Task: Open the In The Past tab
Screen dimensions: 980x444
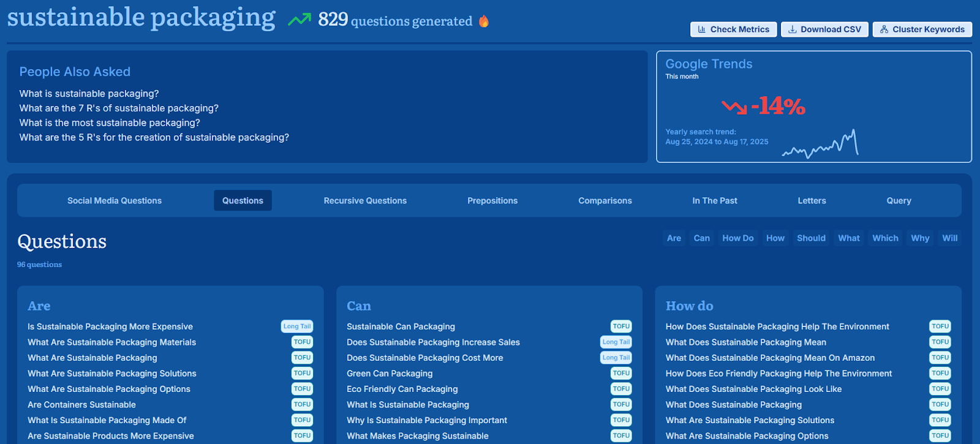Action: [714, 201]
